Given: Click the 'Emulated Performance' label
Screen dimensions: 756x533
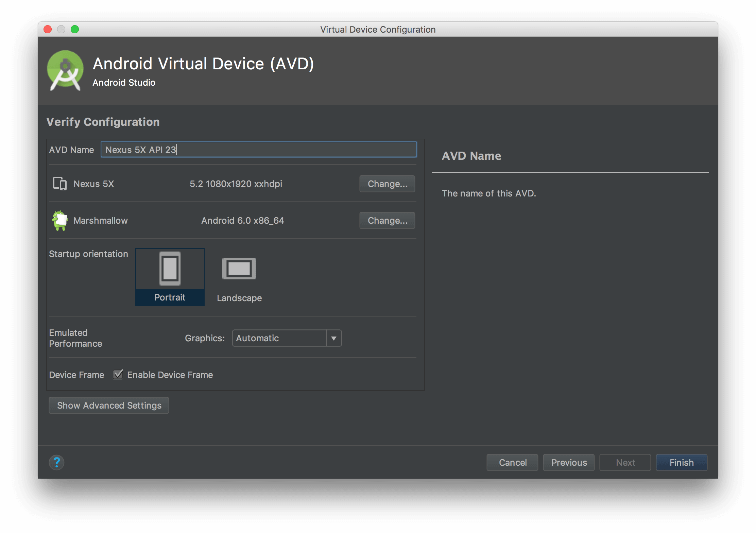Looking at the screenshot, I should [x=75, y=338].
